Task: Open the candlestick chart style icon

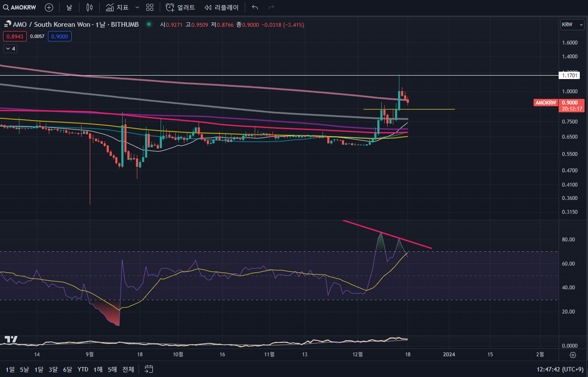Action: click(89, 7)
